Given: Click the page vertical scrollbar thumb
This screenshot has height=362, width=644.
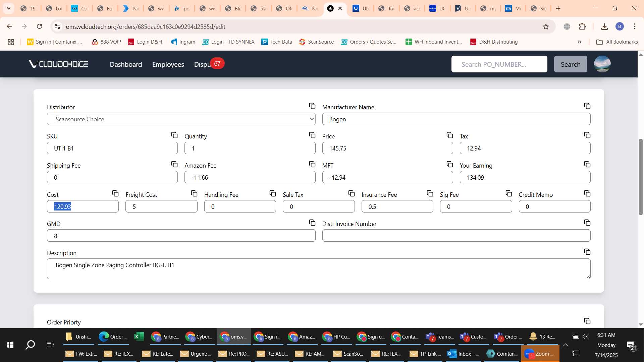Looking at the screenshot, I should [641, 177].
